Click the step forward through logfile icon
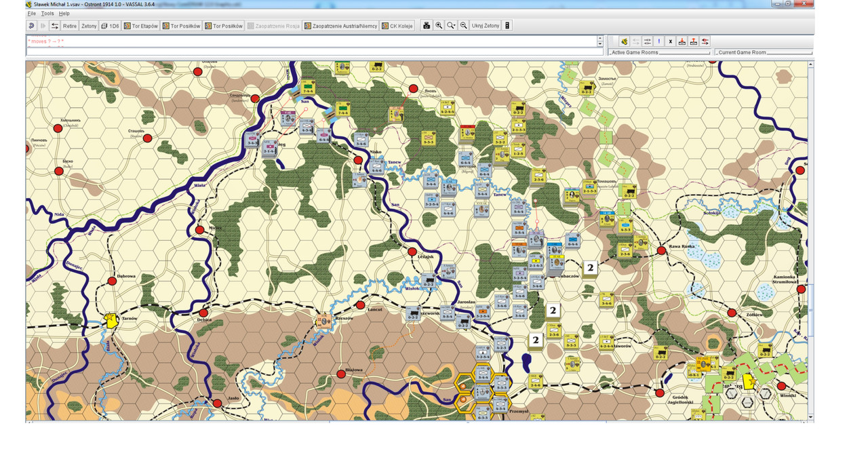The height and width of the screenshot is (470, 868). point(43,26)
